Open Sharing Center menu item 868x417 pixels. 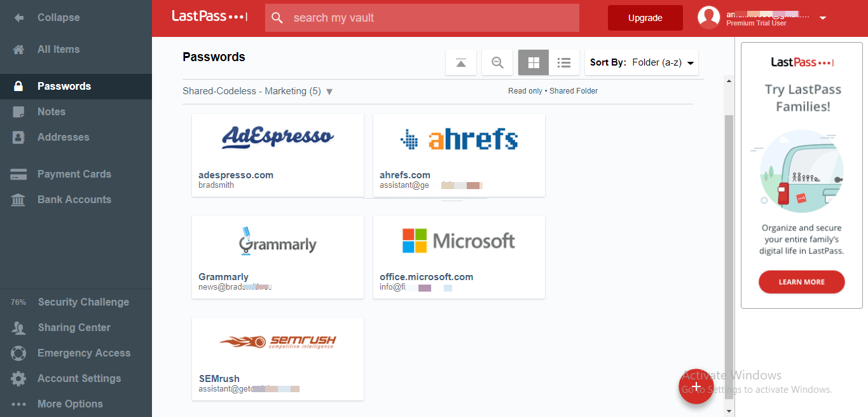pyautogui.click(x=74, y=328)
